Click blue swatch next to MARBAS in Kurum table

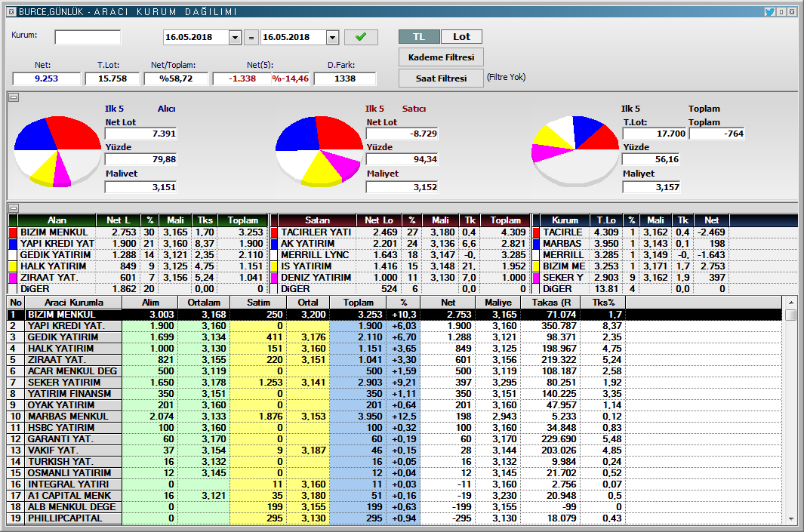536,244
